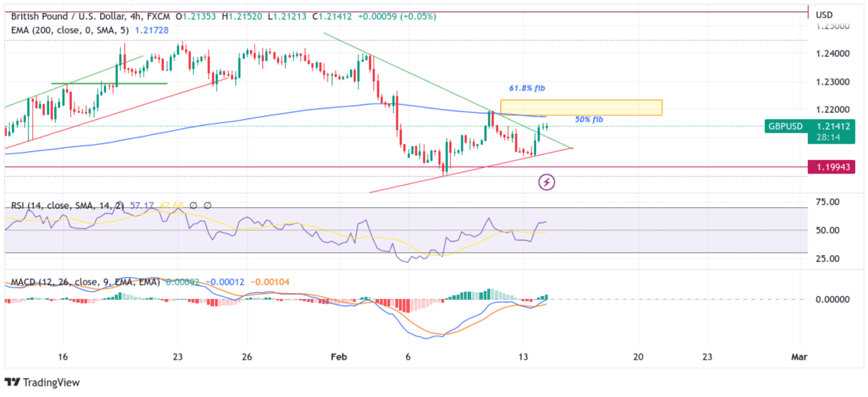868x397 pixels.
Task: Click the red 1.19943 price level tag
Action: click(831, 167)
